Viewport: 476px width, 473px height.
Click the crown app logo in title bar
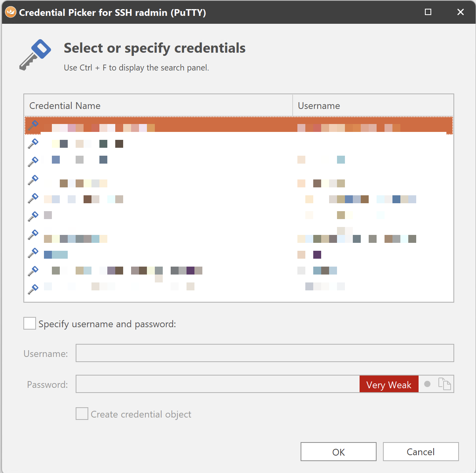(x=10, y=12)
